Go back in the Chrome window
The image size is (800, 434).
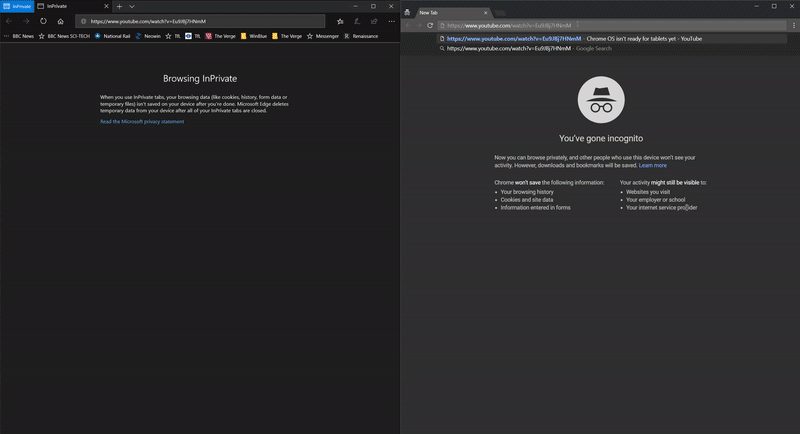pos(408,25)
